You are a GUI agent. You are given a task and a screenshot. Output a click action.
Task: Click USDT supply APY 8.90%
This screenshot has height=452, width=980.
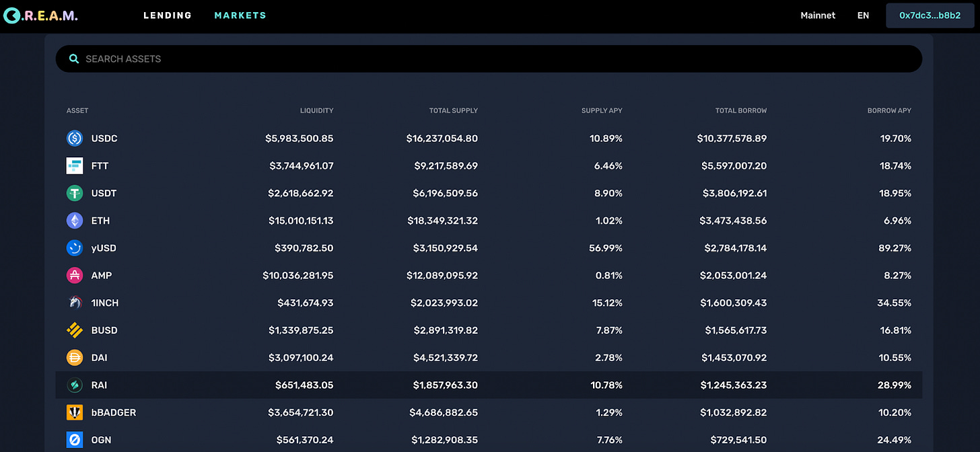click(608, 193)
